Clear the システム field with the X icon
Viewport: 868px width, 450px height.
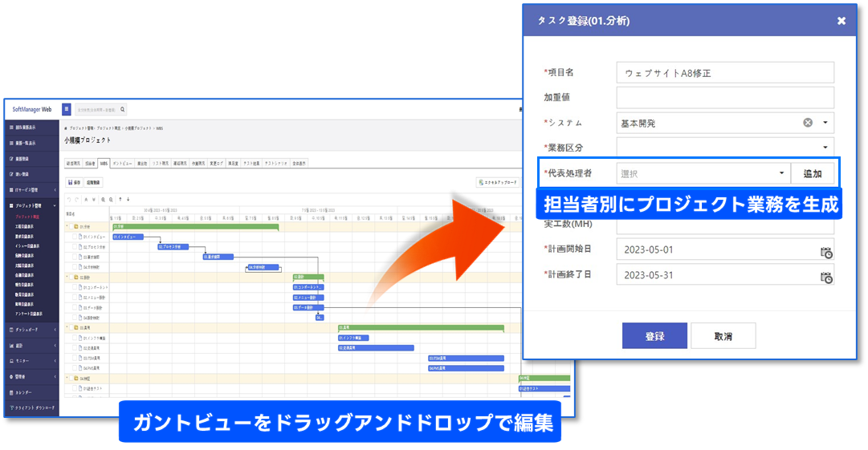pos(808,123)
